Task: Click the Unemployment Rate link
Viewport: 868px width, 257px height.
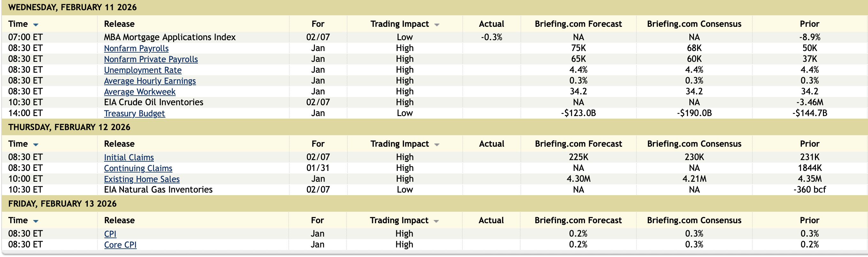Action: coord(142,70)
